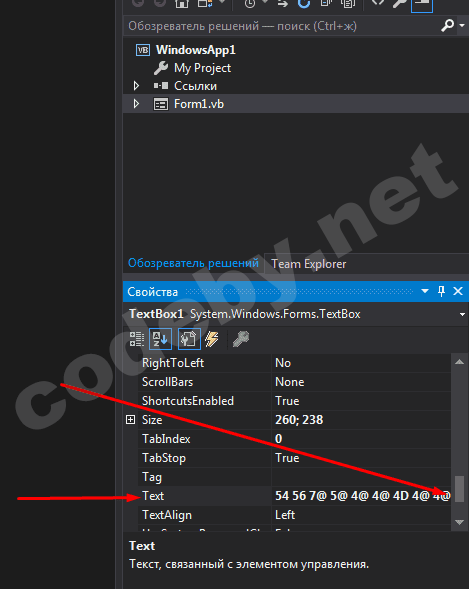Expand the Size property plus box
469x589 pixels.
(x=130, y=420)
